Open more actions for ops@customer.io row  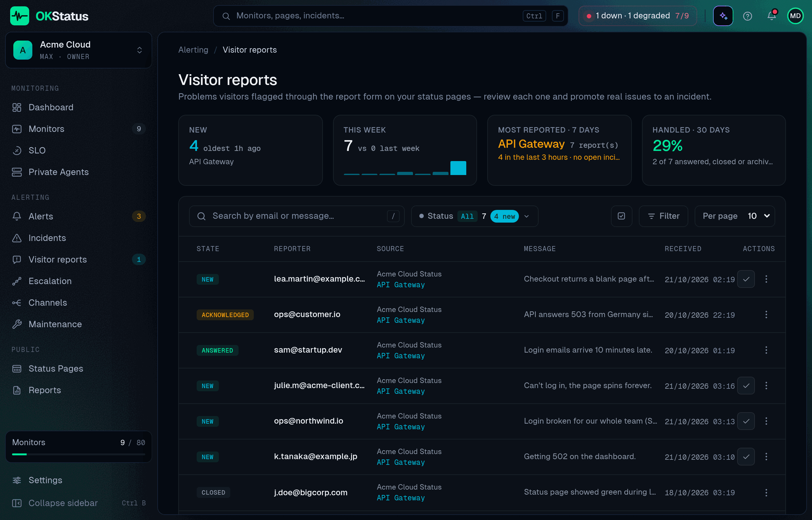766,315
